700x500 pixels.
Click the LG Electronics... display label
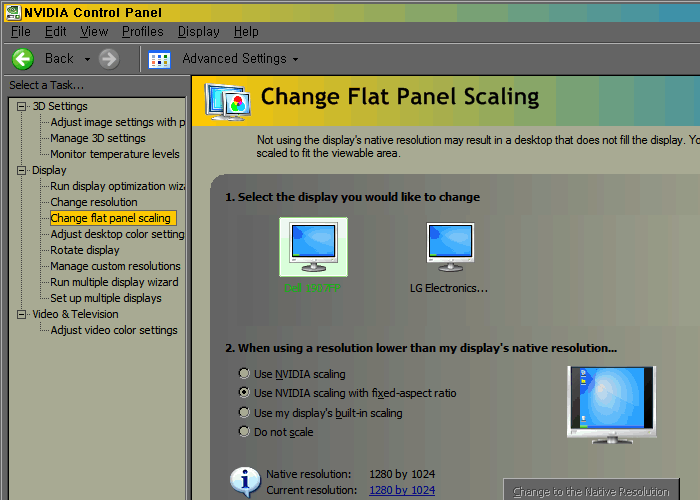tap(449, 288)
